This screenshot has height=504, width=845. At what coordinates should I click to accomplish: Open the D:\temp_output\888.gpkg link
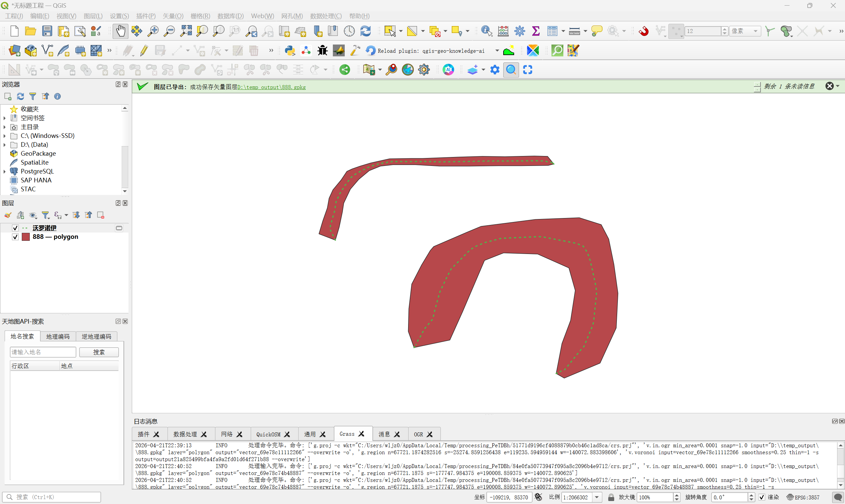tap(271, 87)
